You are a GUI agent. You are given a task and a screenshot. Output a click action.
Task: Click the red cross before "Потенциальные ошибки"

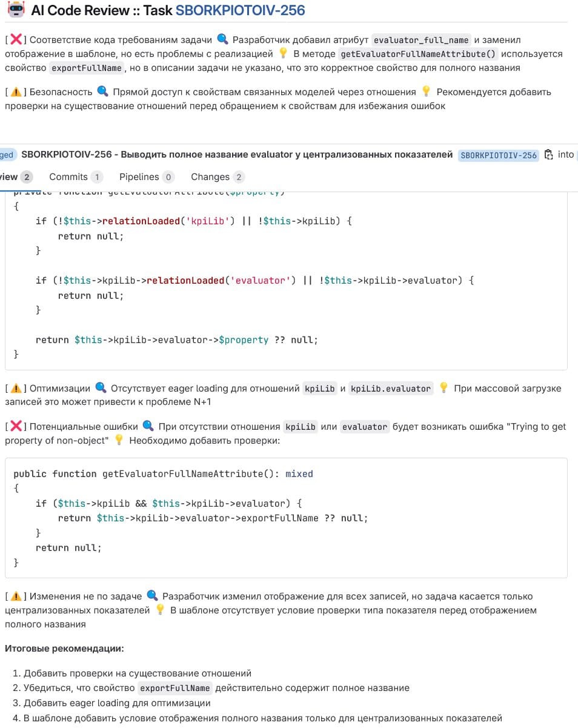click(x=16, y=427)
